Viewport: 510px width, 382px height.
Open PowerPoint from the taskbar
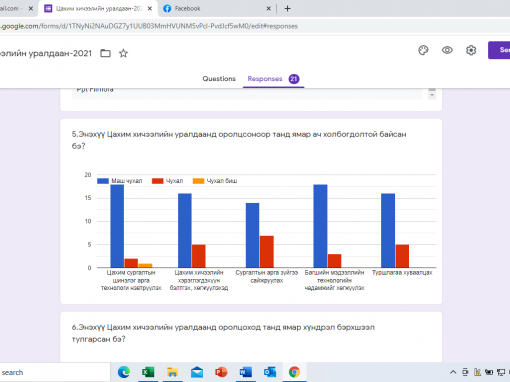pyautogui.click(x=221, y=372)
